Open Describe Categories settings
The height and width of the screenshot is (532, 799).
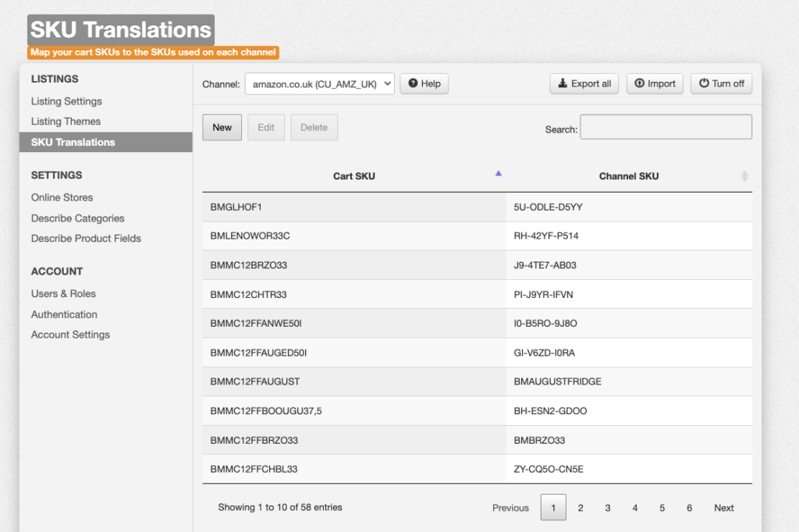pyautogui.click(x=77, y=218)
